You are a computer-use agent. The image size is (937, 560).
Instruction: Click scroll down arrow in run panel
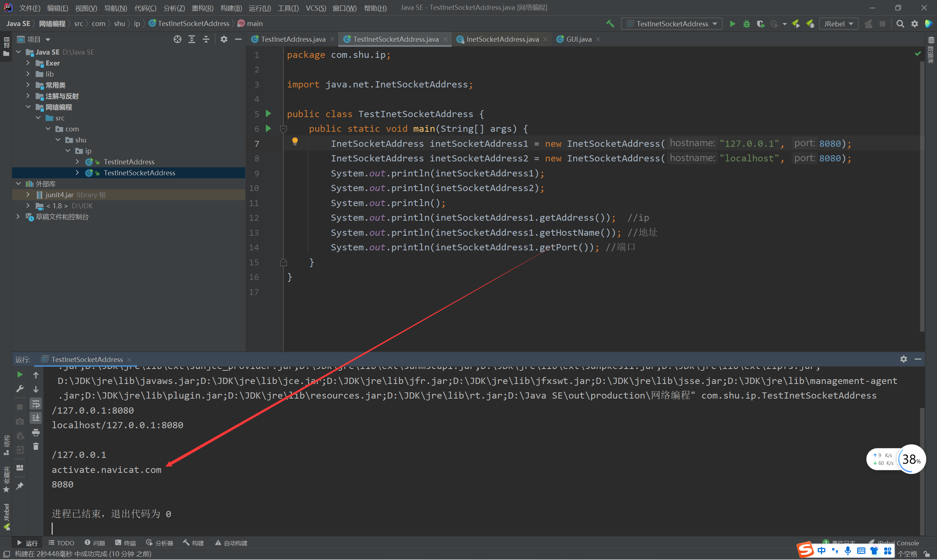coord(36,389)
